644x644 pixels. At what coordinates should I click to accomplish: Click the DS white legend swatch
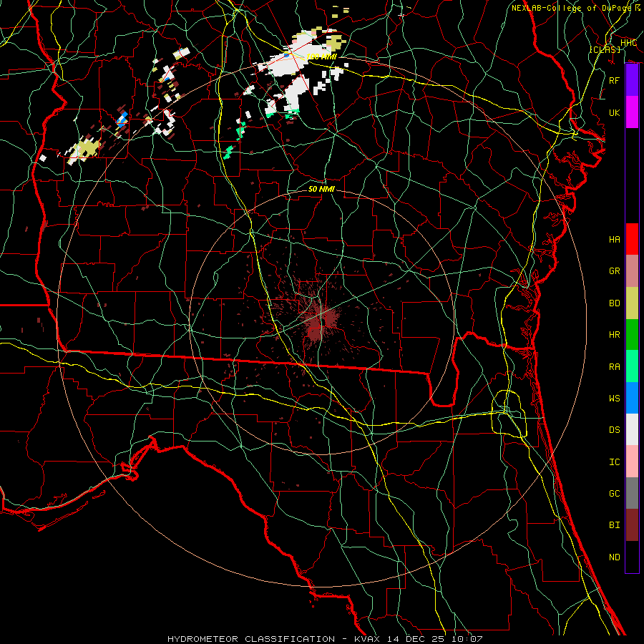click(632, 429)
